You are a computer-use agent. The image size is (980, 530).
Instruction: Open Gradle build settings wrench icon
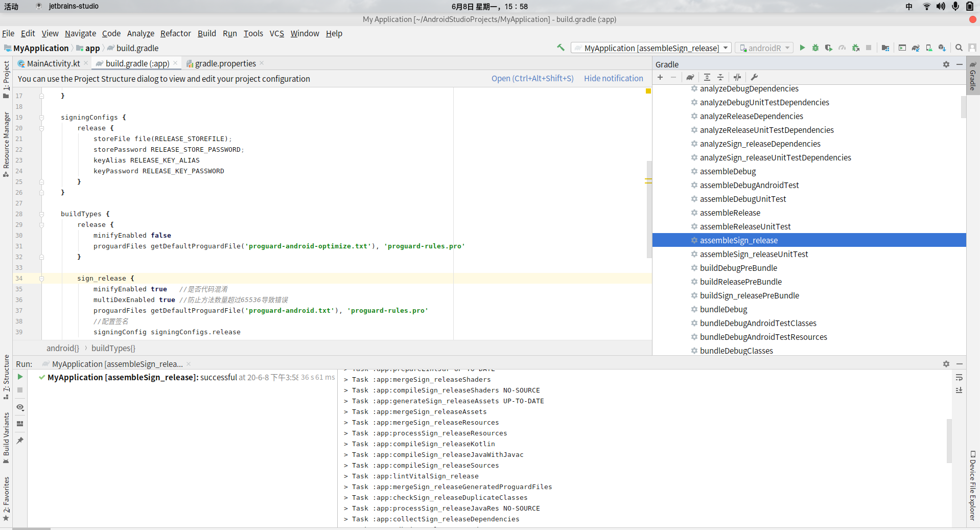click(x=754, y=77)
